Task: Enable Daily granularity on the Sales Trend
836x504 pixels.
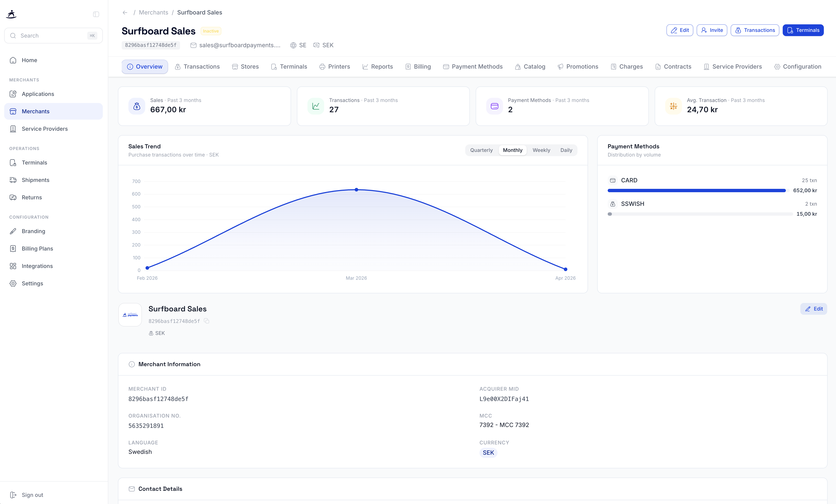Action: [x=566, y=150]
